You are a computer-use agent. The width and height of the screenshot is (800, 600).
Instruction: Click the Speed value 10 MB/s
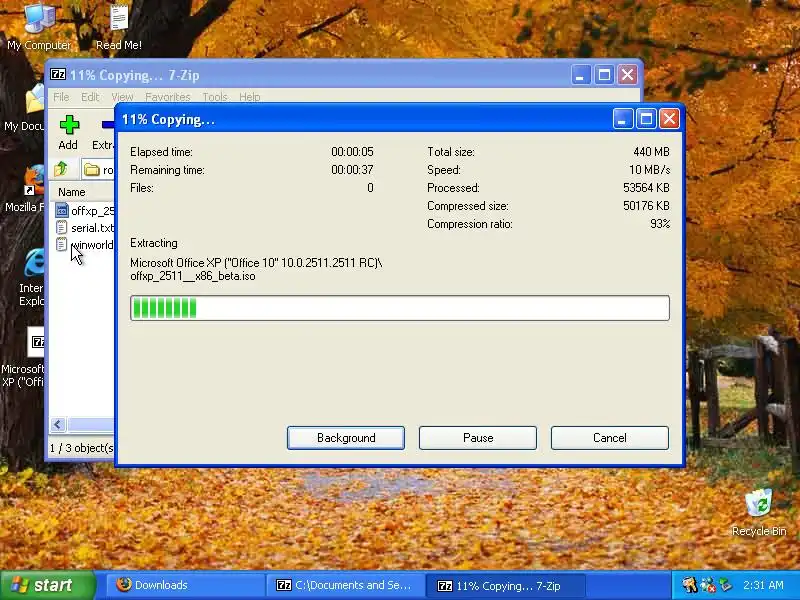coord(649,169)
